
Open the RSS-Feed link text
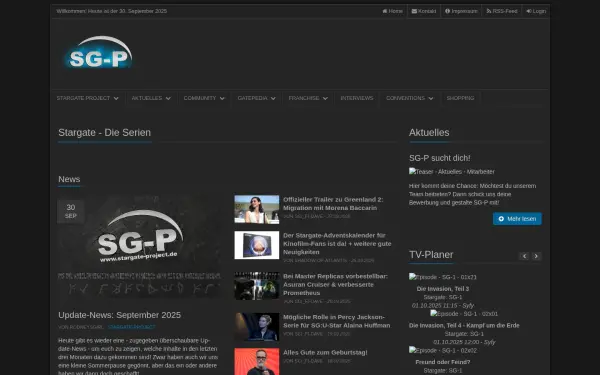[x=505, y=11]
